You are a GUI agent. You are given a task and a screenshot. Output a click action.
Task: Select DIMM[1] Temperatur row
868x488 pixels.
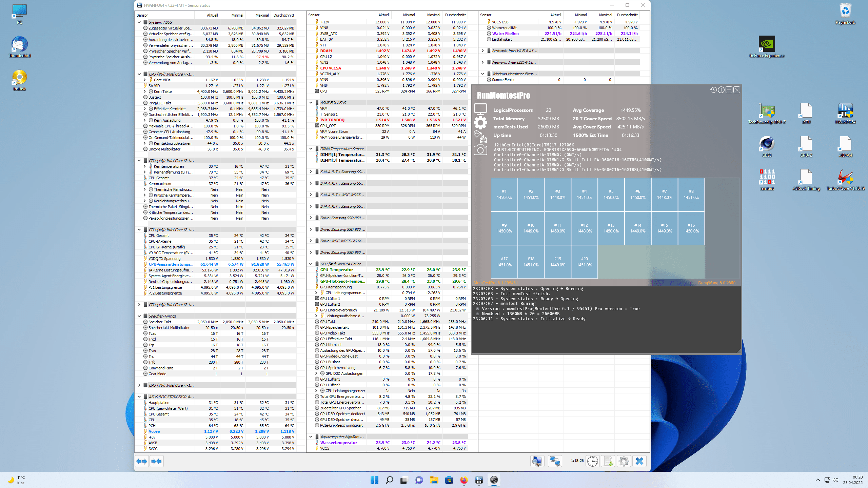click(391, 155)
